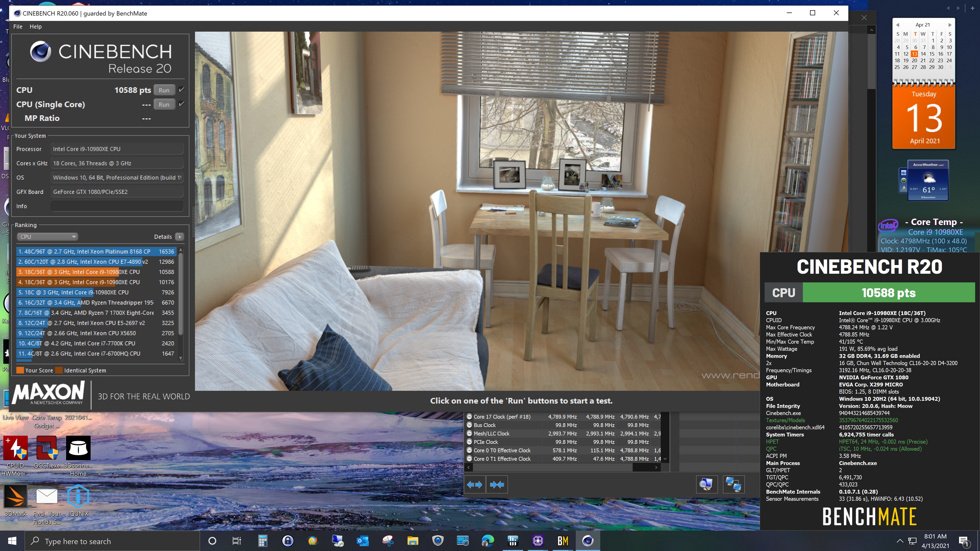Select the PCIe Clock sensor row
The height and width of the screenshot is (551, 980).
[x=563, y=442]
